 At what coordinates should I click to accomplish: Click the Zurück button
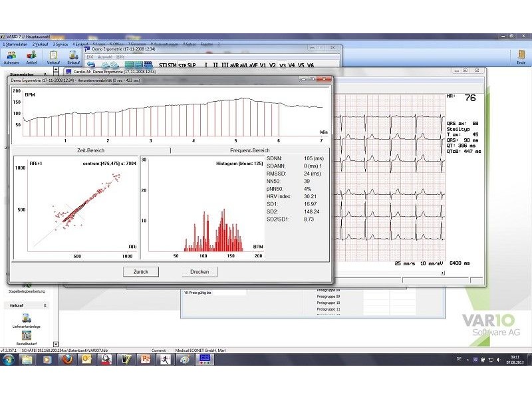pyautogui.click(x=140, y=271)
